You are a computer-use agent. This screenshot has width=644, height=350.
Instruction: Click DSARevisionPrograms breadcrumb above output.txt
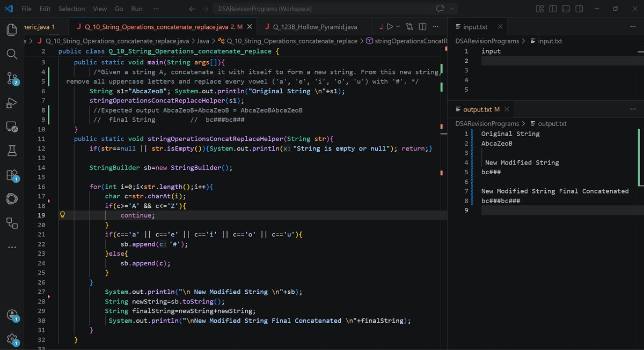(487, 123)
